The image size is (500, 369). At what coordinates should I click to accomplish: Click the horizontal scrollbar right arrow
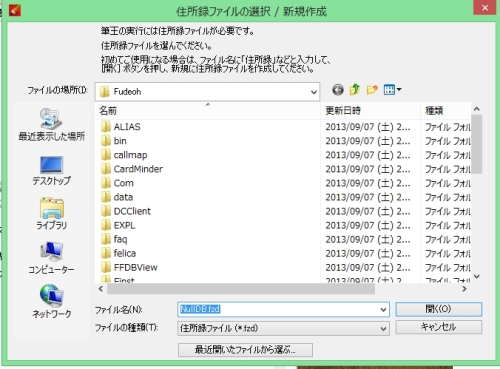point(464,289)
